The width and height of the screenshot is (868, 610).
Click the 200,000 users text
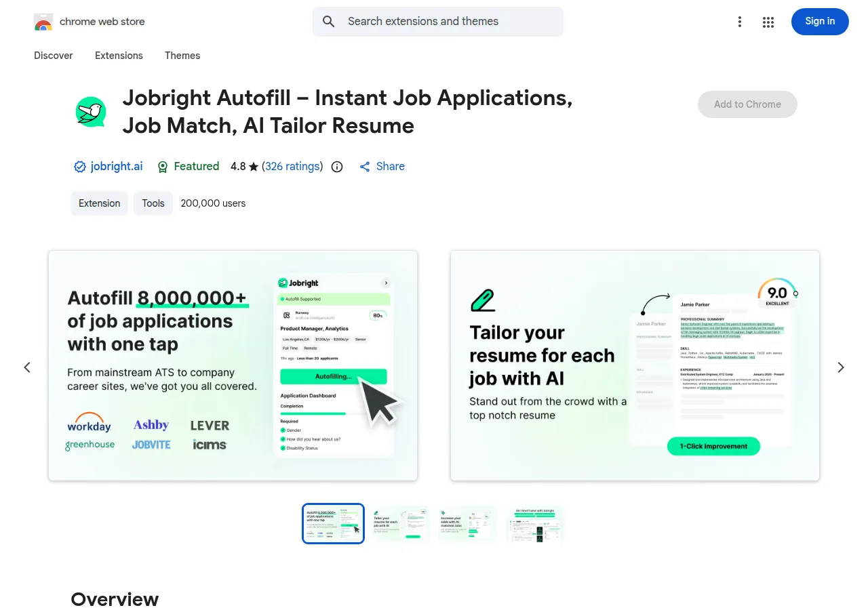tap(213, 203)
